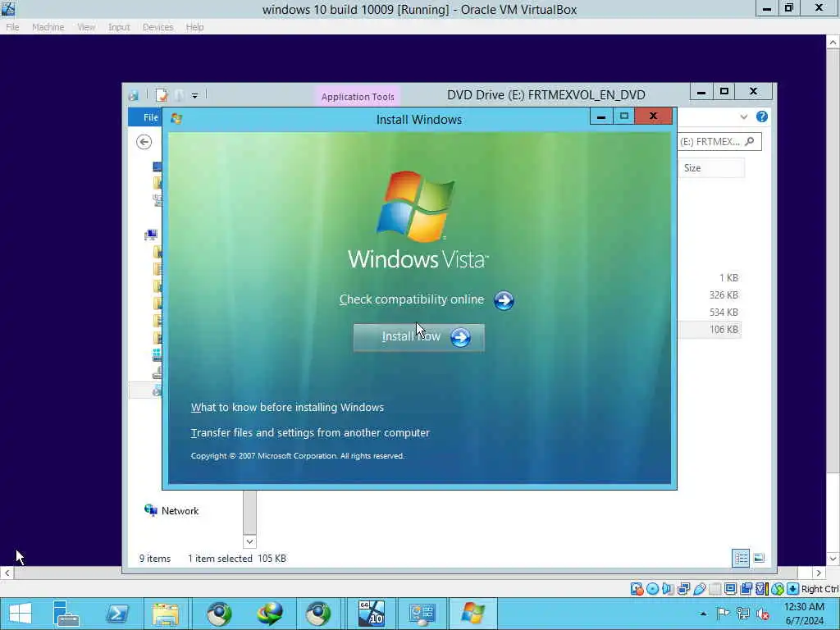Image resolution: width=840 pixels, height=630 pixels.
Task: Open the File tab in the Explorer window
Action: 145,117
